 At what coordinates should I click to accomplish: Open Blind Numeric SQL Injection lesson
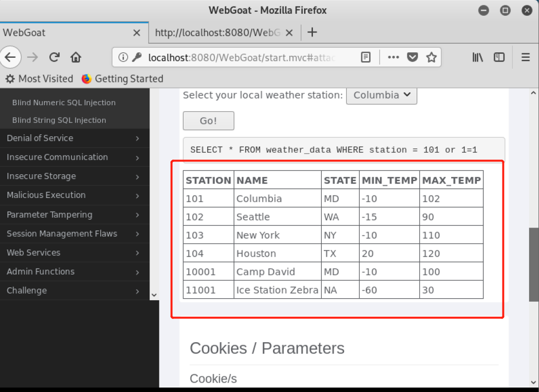64,103
